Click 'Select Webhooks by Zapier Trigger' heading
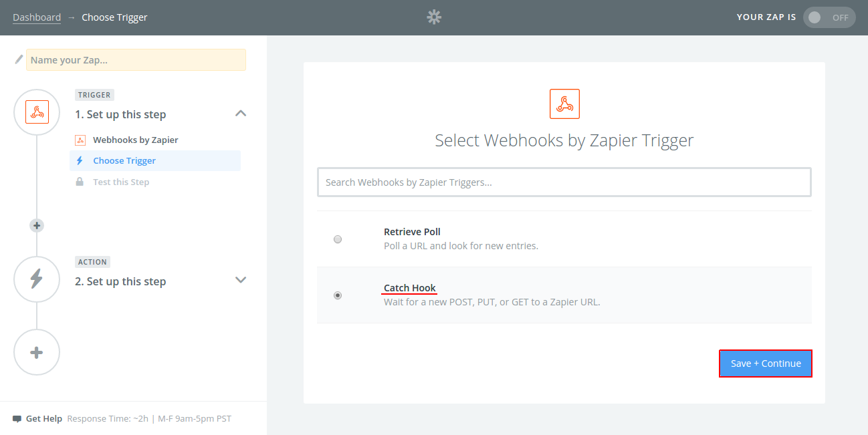Viewport: 868px width, 435px height. (x=564, y=140)
